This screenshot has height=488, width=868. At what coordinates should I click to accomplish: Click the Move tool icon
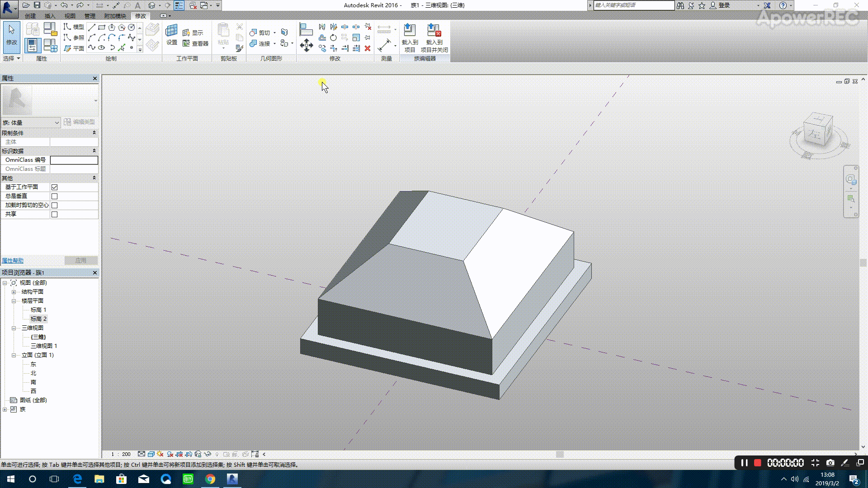307,45
